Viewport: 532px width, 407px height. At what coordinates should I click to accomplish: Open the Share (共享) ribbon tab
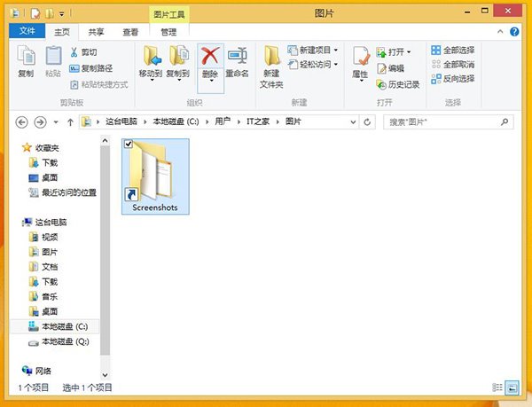(x=97, y=32)
